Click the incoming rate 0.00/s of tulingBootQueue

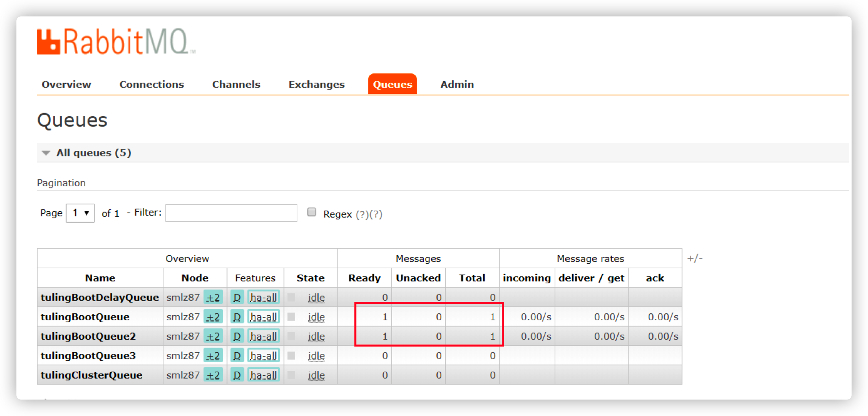(x=536, y=317)
